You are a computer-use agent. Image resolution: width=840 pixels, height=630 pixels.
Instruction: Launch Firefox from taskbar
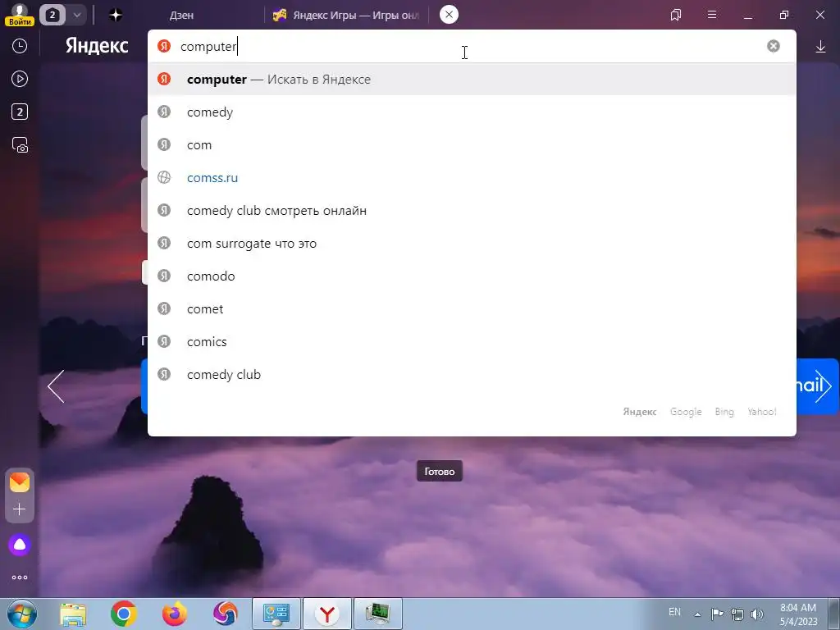pyautogui.click(x=175, y=614)
